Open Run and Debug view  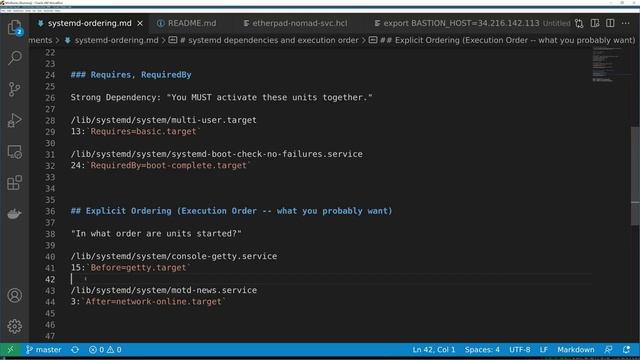pos(15,120)
